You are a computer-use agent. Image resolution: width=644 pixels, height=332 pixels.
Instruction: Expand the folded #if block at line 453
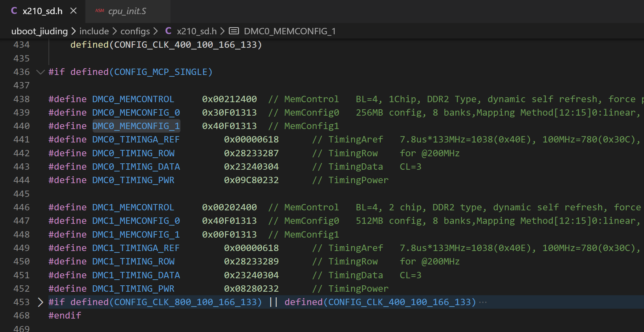pyautogui.click(x=40, y=302)
